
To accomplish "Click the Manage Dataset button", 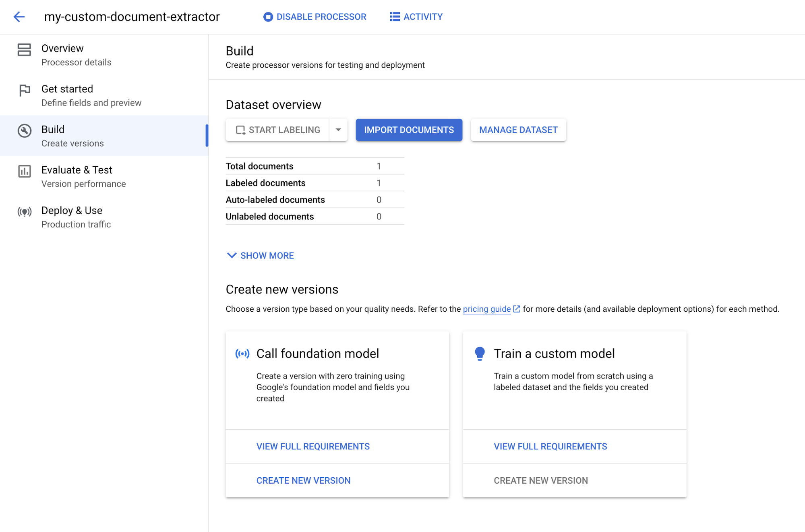I will (x=518, y=130).
